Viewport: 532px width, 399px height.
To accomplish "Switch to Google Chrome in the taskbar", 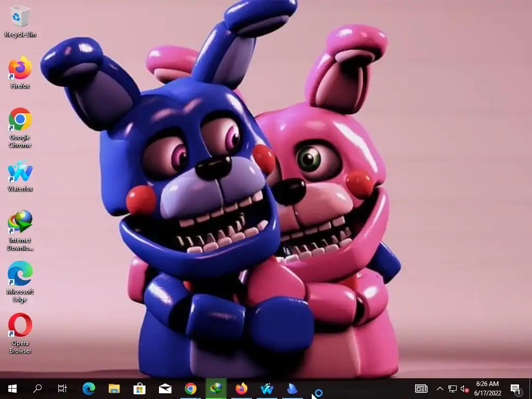I will click(x=190, y=389).
